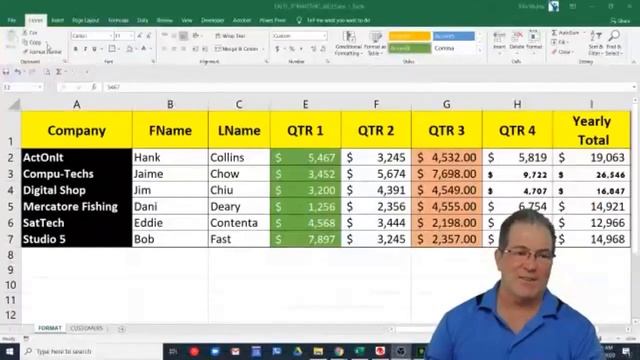
Task: Switch to the Page Layout tab
Action: pyautogui.click(x=86, y=20)
